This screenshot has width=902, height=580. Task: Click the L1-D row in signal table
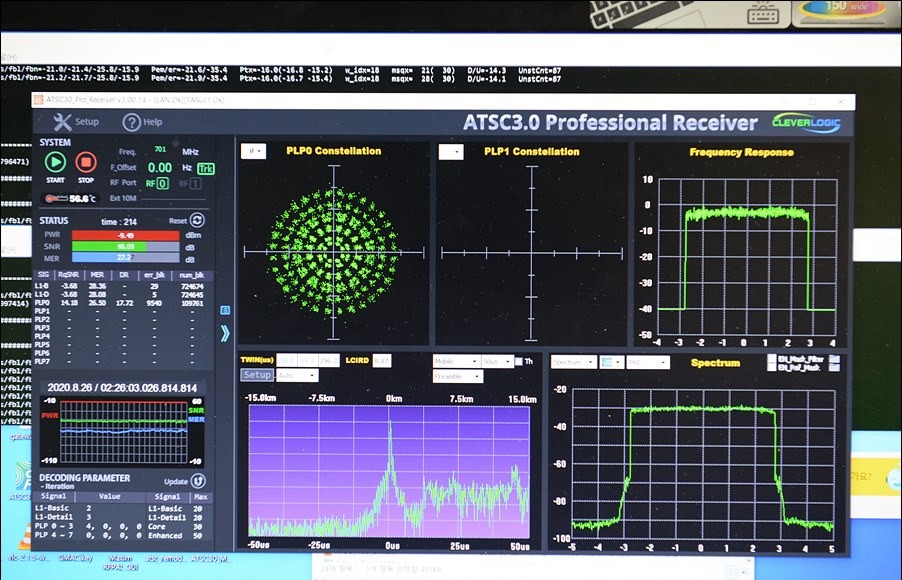(x=121, y=295)
